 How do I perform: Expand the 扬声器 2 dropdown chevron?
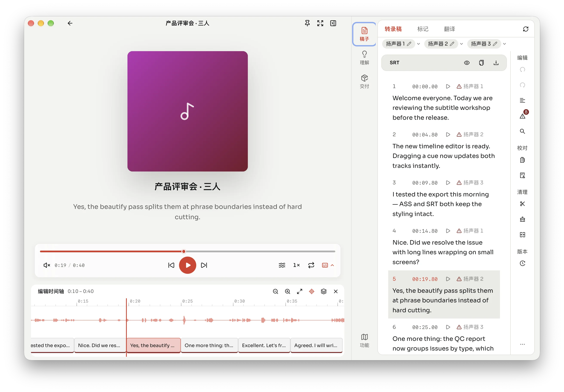pyautogui.click(x=461, y=44)
